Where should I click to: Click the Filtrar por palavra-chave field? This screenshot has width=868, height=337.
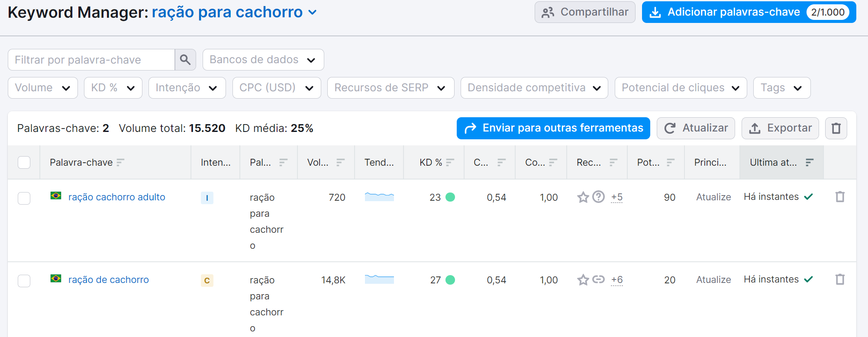(x=91, y=59)
